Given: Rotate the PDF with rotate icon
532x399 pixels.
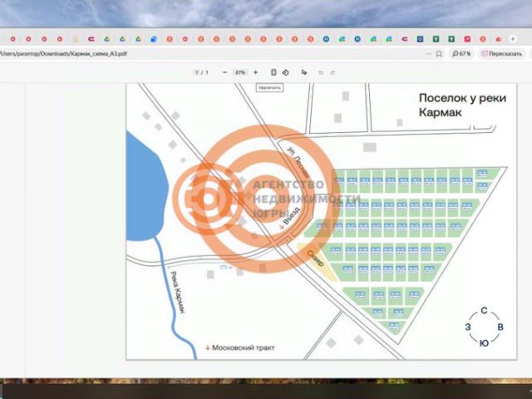Looking at the screenshot, I should pyautogui.click(x=286, y=72).
